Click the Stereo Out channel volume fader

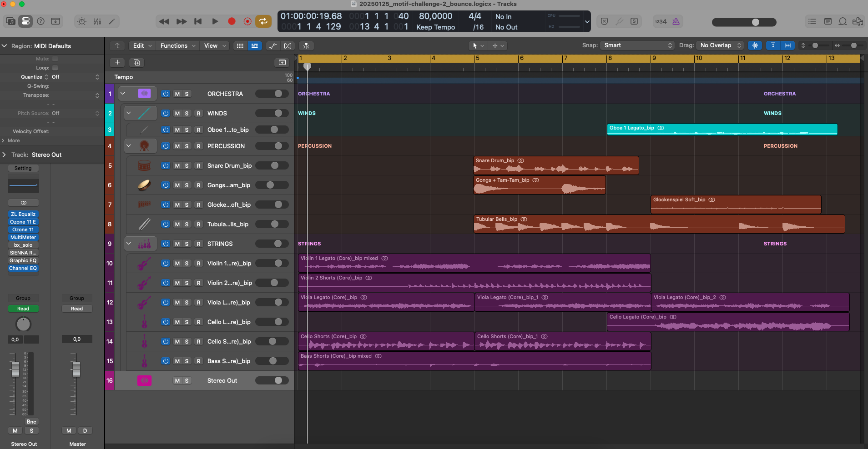(15, 369)
